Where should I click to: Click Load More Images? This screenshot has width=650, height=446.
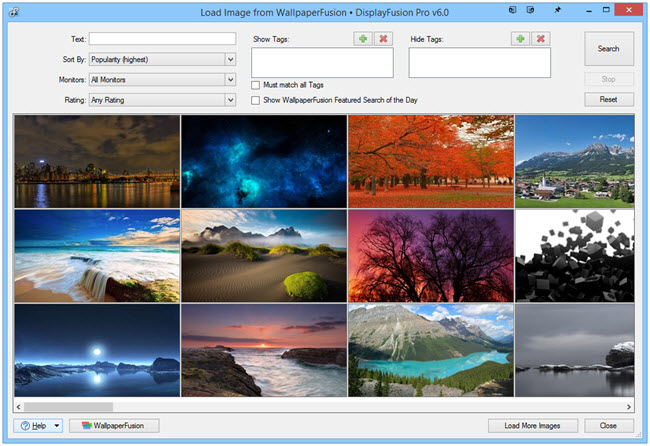click(533, 426)
